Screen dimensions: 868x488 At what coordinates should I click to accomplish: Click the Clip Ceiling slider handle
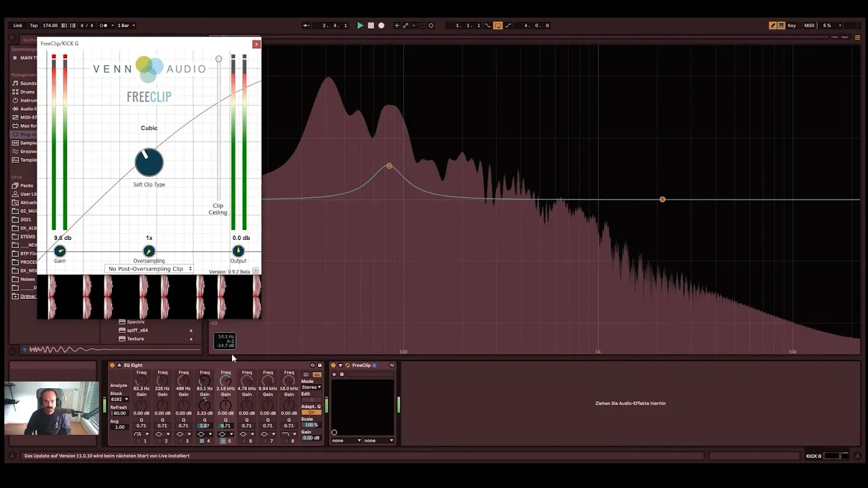(x=218, y=59)
